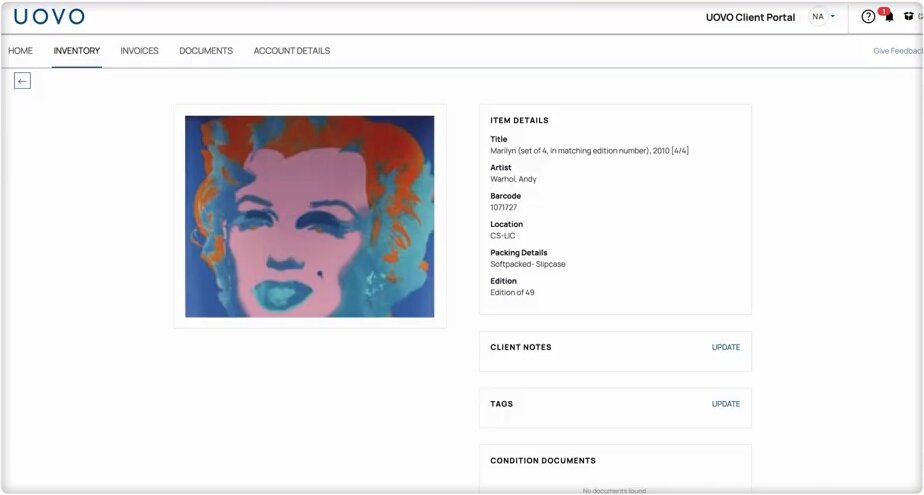Click the ITEM DETAILS heading
This screenshot has width=924, height=495.
pyautogui.click(x=519, y=120)
